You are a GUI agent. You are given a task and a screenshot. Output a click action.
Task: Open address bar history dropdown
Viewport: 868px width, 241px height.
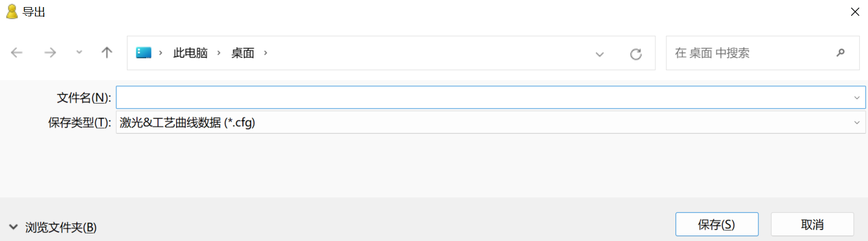(x=600, y=54)
